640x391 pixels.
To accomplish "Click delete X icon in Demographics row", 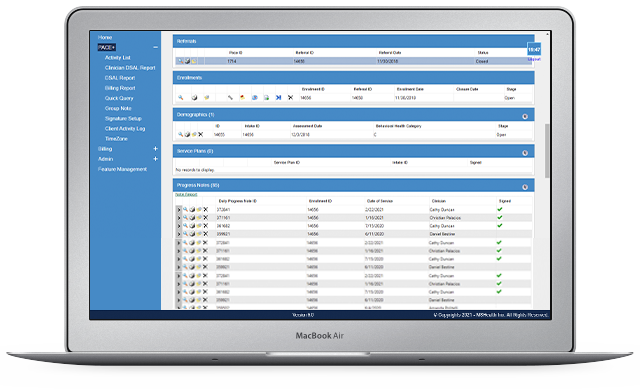I will [x=200, y=134].
